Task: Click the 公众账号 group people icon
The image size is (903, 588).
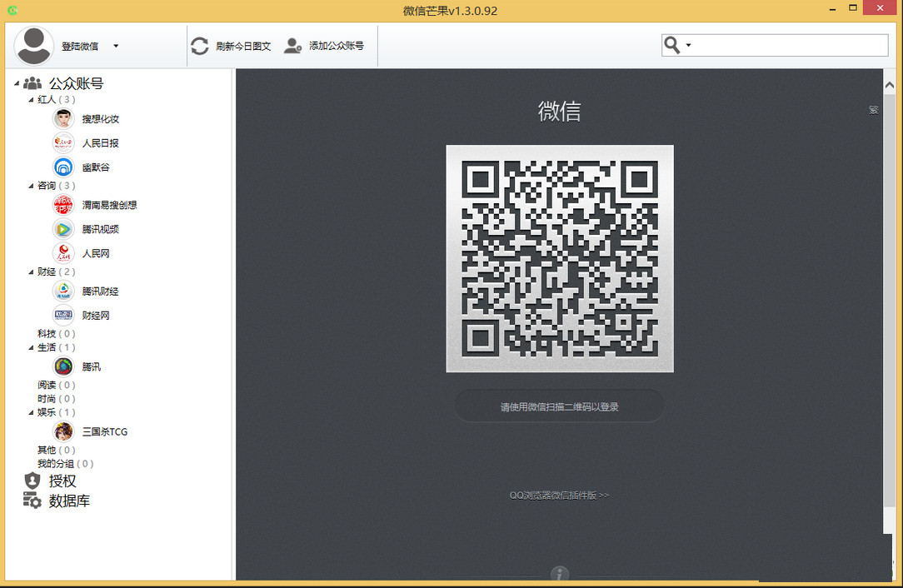Action: [x=32, y=83]
